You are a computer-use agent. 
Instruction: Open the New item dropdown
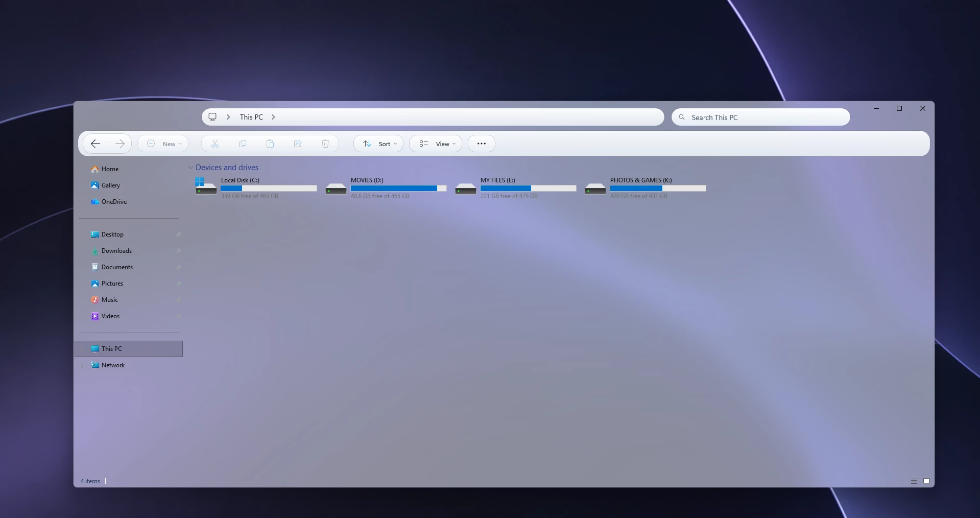163,144
